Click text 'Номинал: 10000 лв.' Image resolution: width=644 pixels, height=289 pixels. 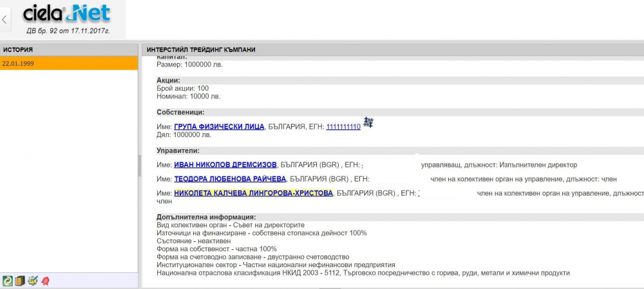click(189, 97)
